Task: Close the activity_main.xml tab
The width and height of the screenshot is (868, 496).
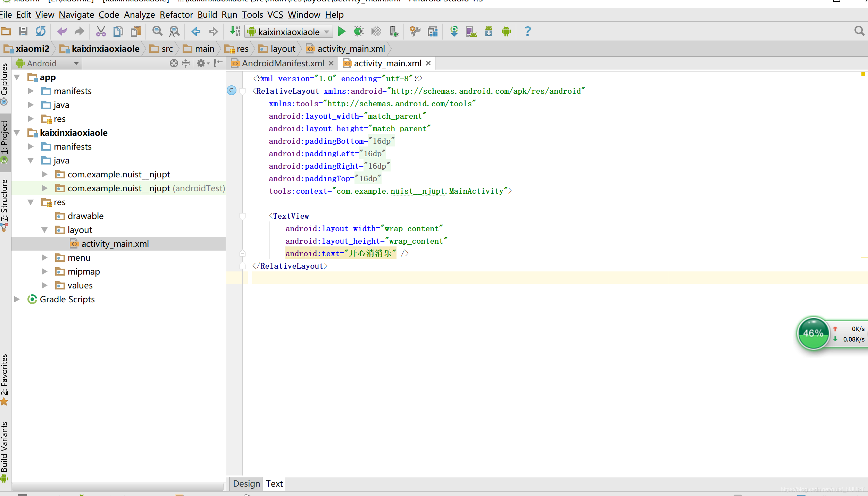Action: 428,63
